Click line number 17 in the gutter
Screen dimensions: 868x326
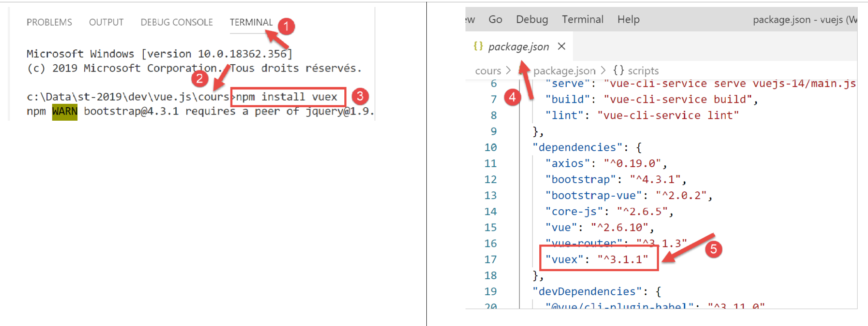click(x=490, y=260)
